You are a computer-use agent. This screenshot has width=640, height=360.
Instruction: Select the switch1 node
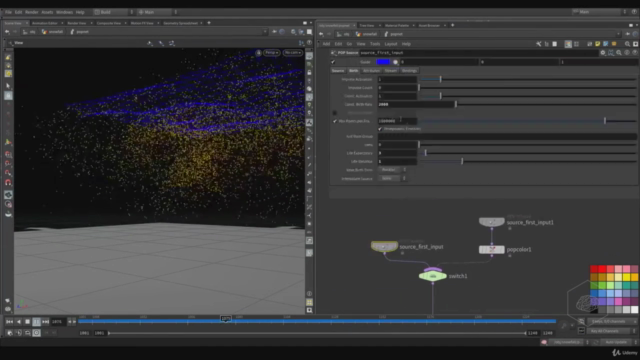tap(433, 276)
